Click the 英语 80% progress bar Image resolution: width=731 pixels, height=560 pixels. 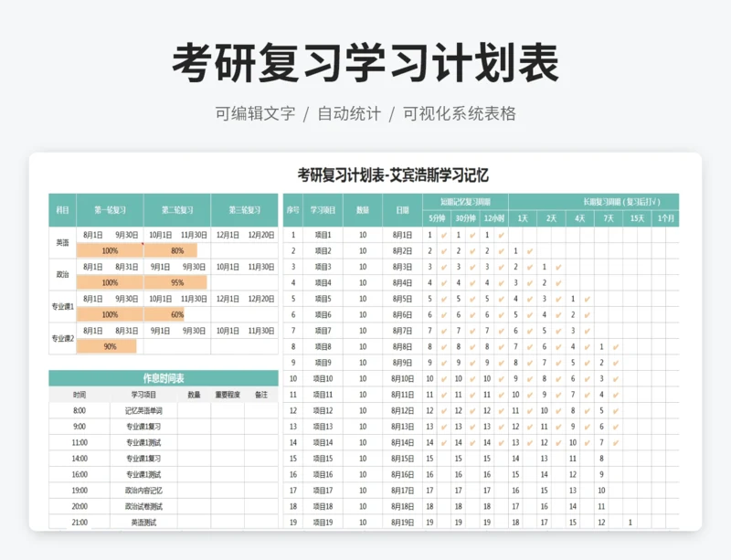point(171,251)
